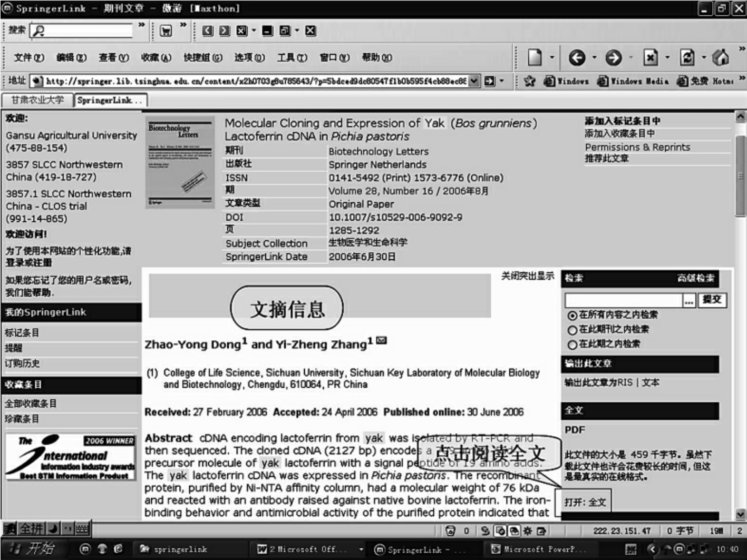Click the shopping cart toolbar icon
The height and width of the screenshot is (560, 747).
click(x=166, y=31)
